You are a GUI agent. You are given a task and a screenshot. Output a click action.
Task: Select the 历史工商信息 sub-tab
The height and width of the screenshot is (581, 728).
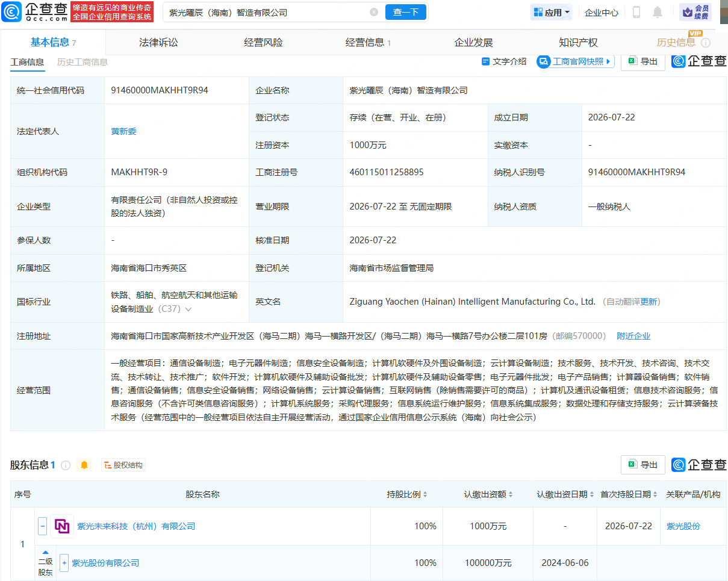(x=82, y=61)
